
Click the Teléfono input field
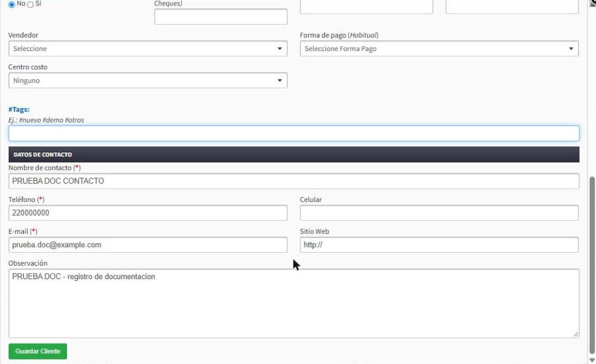pyautogui.click(x=148, y=213)
